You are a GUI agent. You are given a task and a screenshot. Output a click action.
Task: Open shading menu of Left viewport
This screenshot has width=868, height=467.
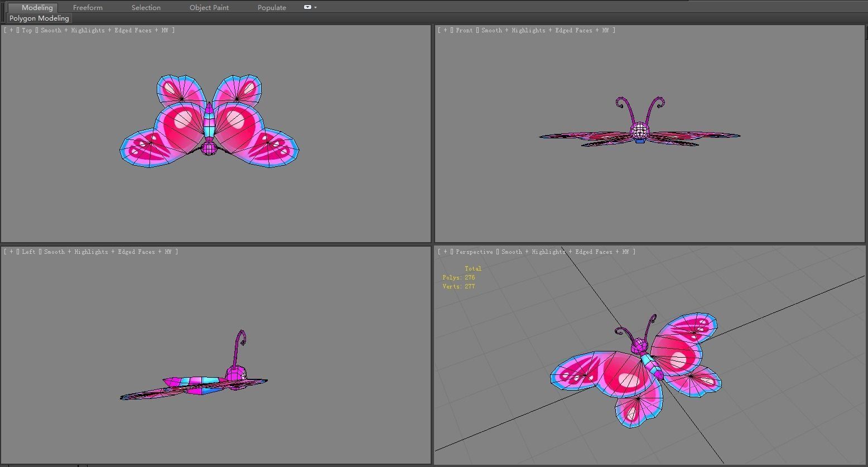click(109, 252)
